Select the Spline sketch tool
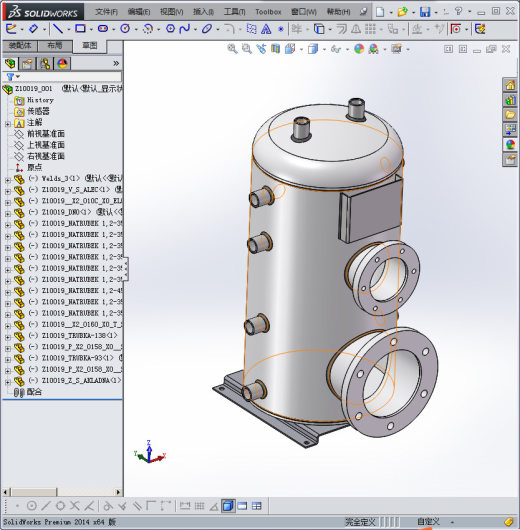 [185, 29]
